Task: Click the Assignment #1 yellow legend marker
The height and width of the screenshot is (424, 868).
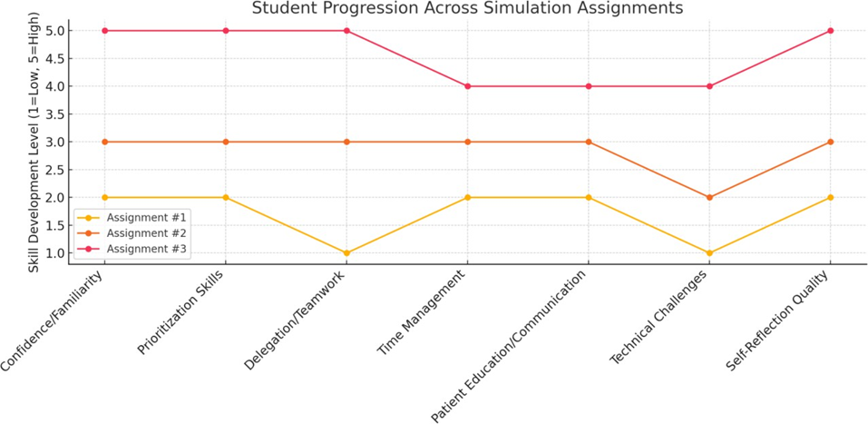Action: click(x=89, y=219)
